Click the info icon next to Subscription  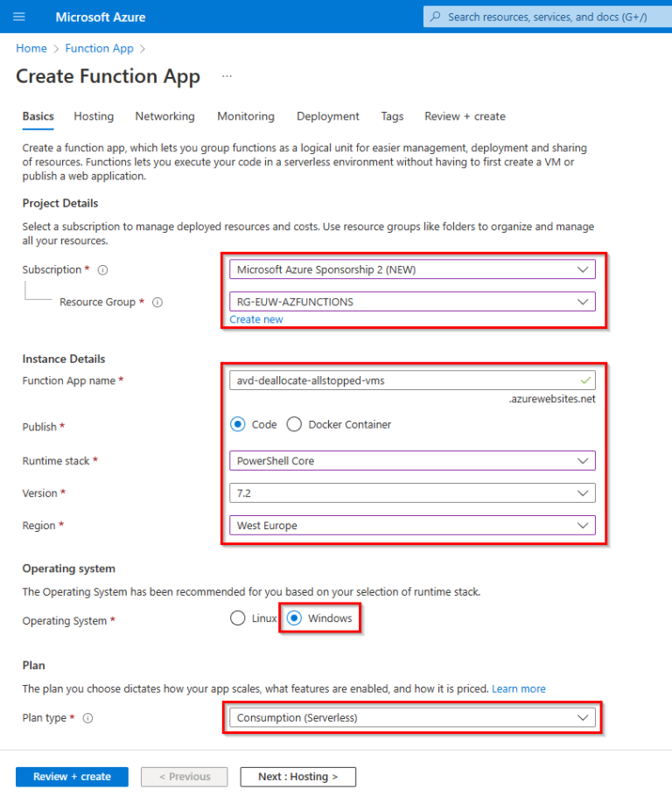point(102,269)
